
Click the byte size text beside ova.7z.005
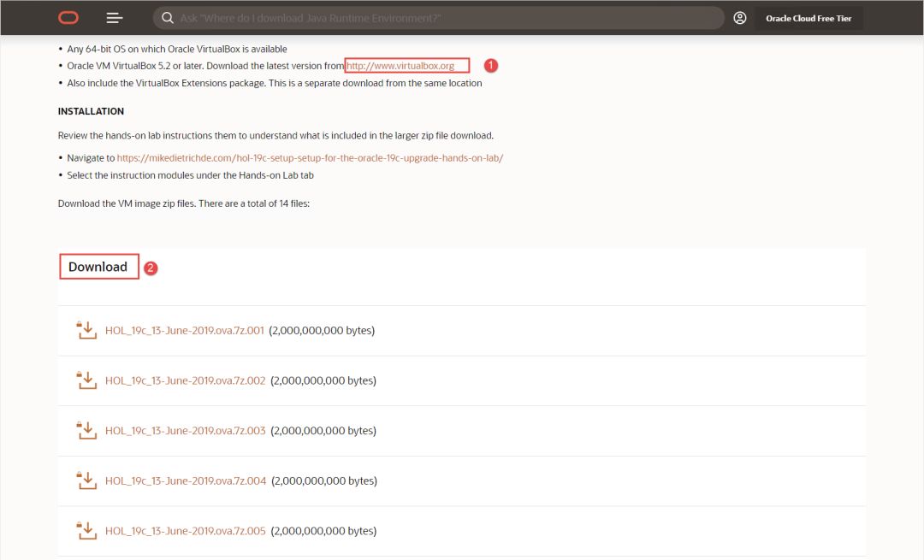[323, 531]
